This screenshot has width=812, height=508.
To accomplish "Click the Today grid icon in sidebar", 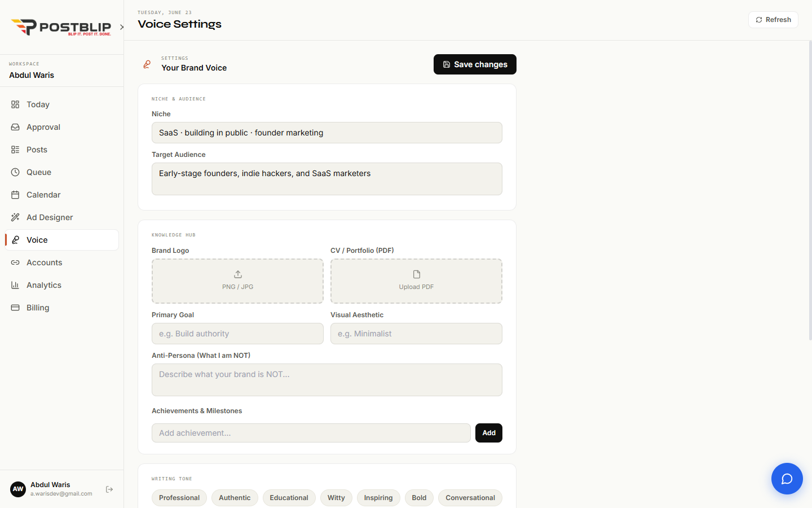I will (x=15, y=104).
